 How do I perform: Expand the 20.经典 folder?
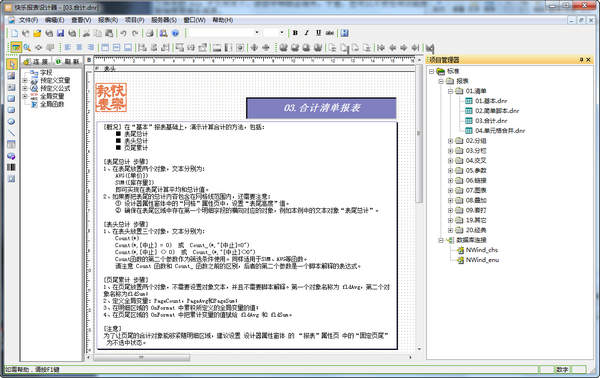point(450,230)
